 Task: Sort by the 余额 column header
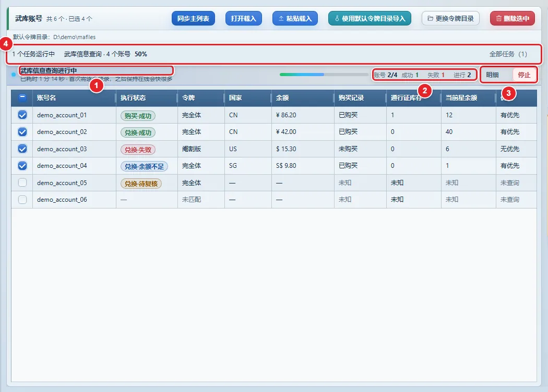[282, 97]
